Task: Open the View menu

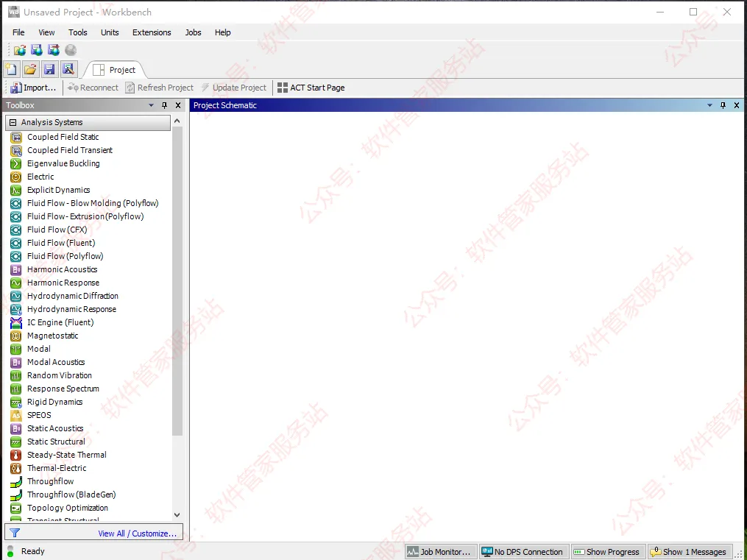Action: pyautogui.click(x=46, y=32)
